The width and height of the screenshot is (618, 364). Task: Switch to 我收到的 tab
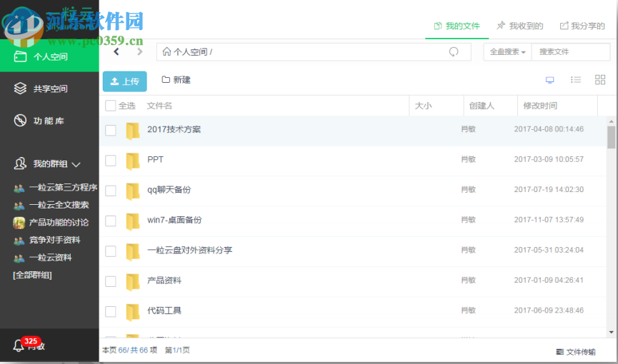point(519,26)
